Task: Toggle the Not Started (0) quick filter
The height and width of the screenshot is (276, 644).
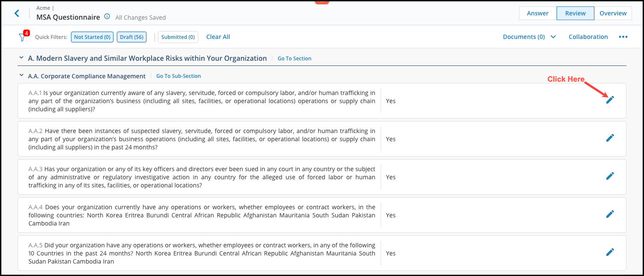Action: click(92, 37)
